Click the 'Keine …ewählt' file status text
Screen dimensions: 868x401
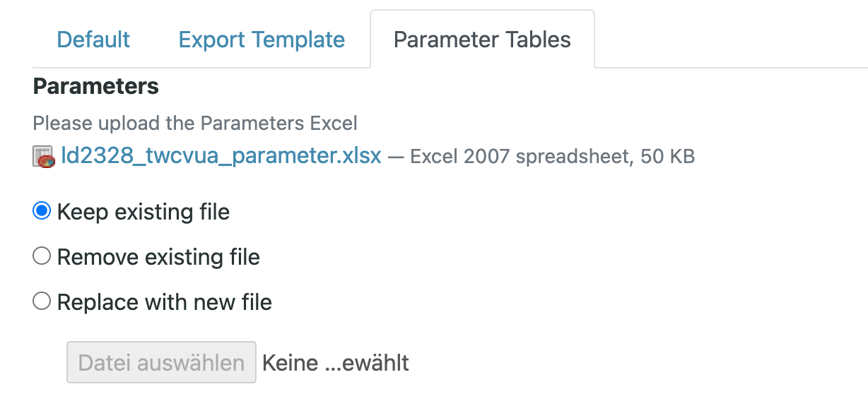[x=336, y=363]
